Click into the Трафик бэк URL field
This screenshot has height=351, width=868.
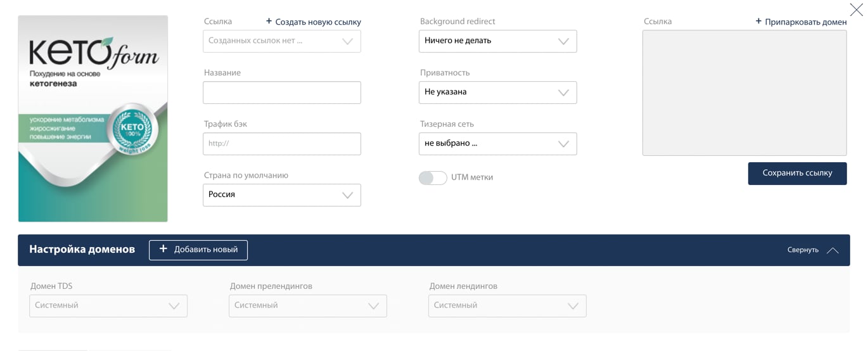point(282,144)
